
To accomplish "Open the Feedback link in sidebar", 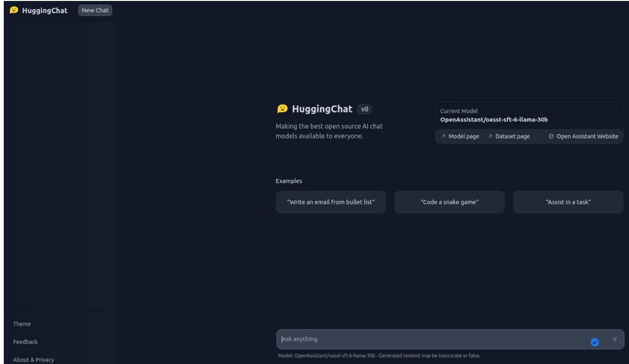I will 25,342.
